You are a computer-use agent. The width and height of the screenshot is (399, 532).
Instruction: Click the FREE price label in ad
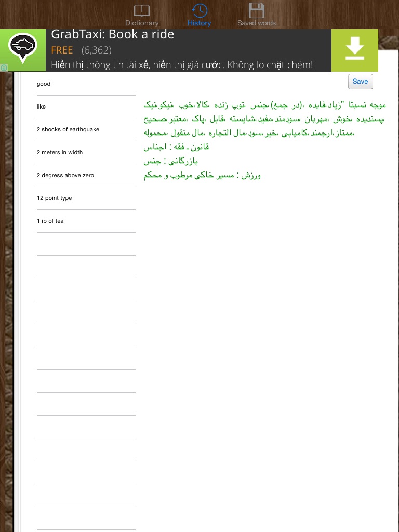(62, 50)
